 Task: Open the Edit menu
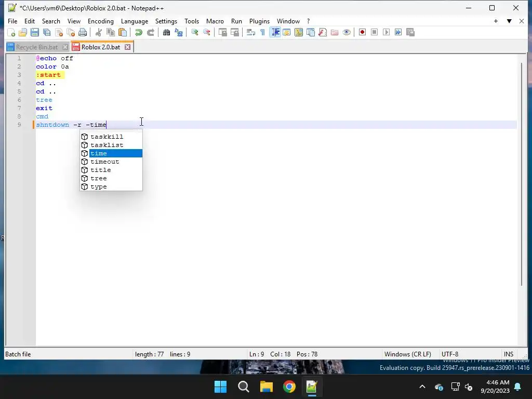pos(30,21)
